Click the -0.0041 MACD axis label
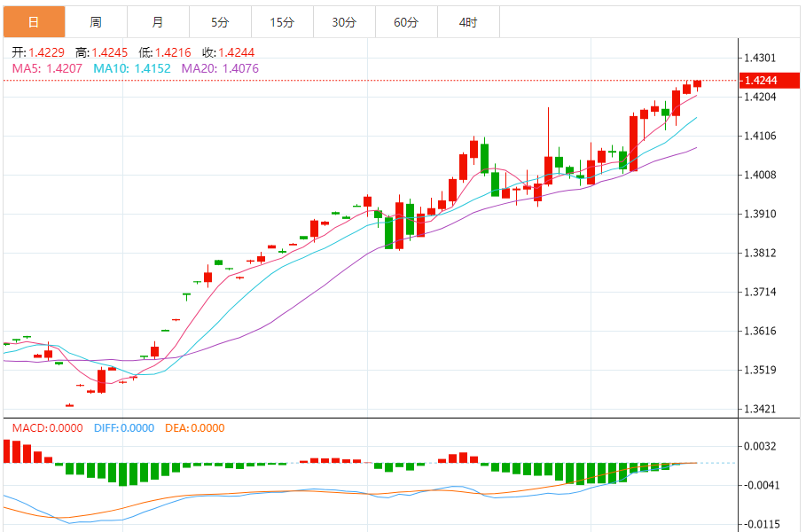 762,485
